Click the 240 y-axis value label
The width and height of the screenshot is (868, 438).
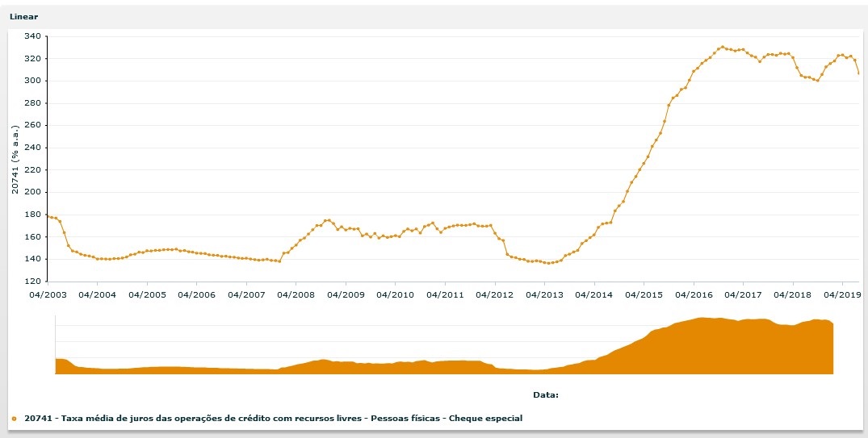coord(32,148)
